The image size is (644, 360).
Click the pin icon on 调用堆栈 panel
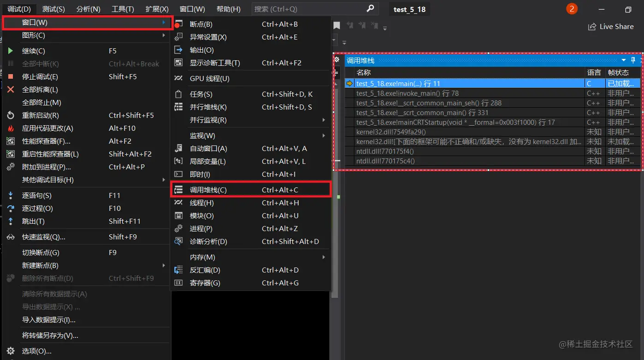click(633, 60)
